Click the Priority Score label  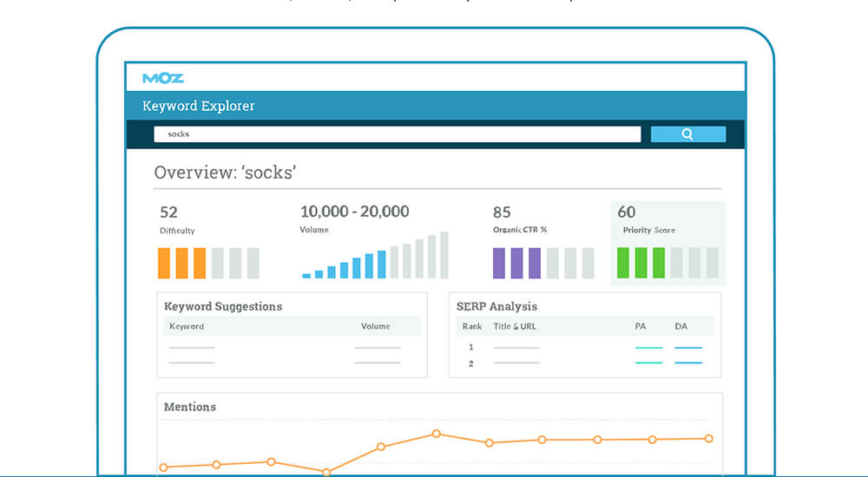coord(648,230)
